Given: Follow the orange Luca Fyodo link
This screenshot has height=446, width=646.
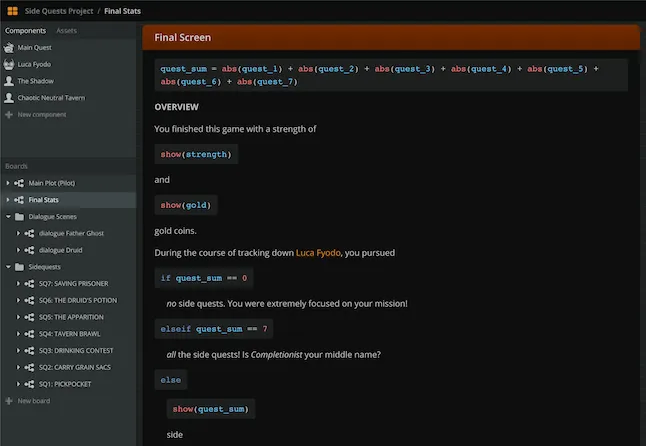Looking at the screenshot, I should click(x=318, y=253).
